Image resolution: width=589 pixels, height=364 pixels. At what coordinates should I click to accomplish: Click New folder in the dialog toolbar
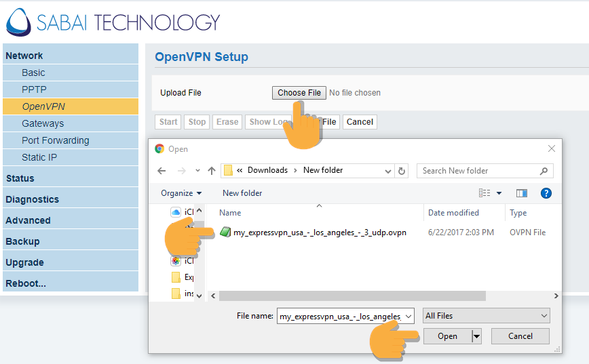pos(242,193)
